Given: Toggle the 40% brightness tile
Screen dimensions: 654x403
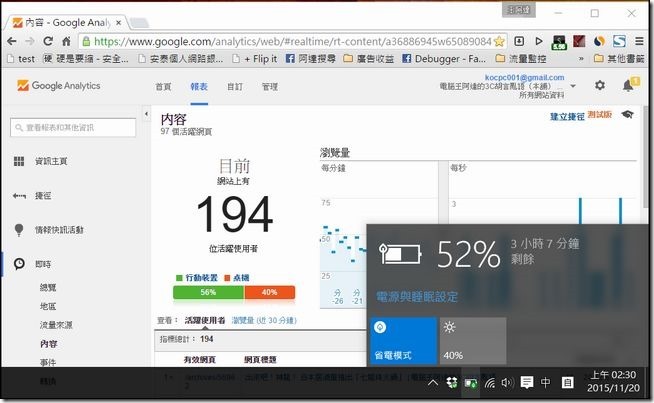Looking at the screenshot, I should (x=473, y=341).
